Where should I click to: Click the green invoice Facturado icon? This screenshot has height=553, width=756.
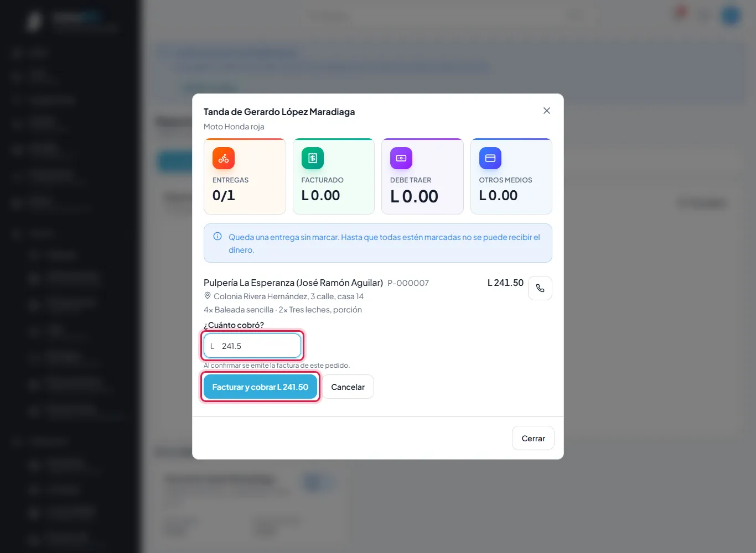tap(313, 158)
